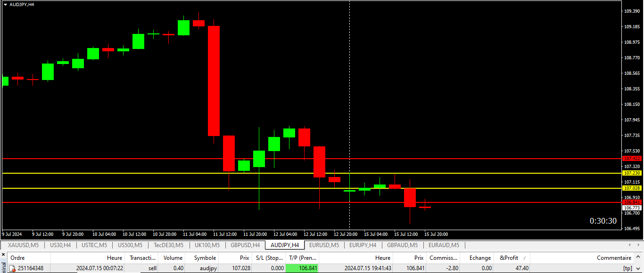Click the right scroll arrow of chart tabs
The height and width of the screenshot is (273, 644).
pos(638,245)
